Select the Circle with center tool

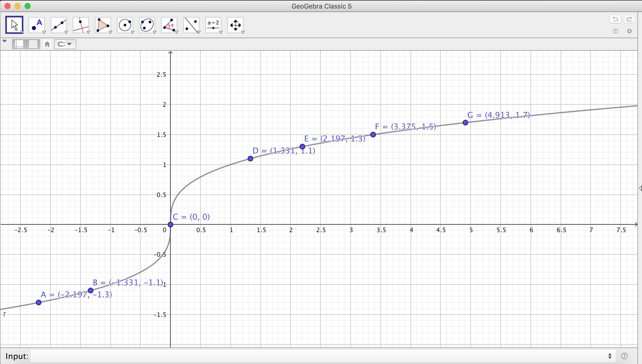(125, 25)
